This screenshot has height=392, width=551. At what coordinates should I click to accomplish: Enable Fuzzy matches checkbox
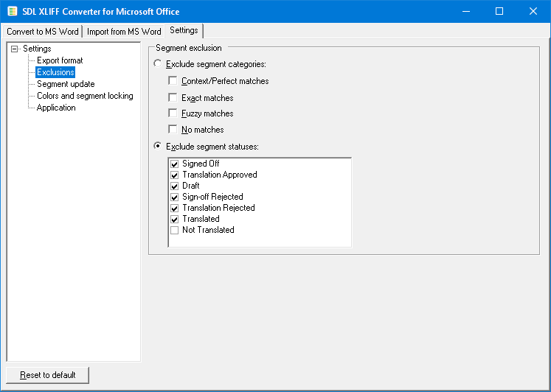tap(173, 113)
